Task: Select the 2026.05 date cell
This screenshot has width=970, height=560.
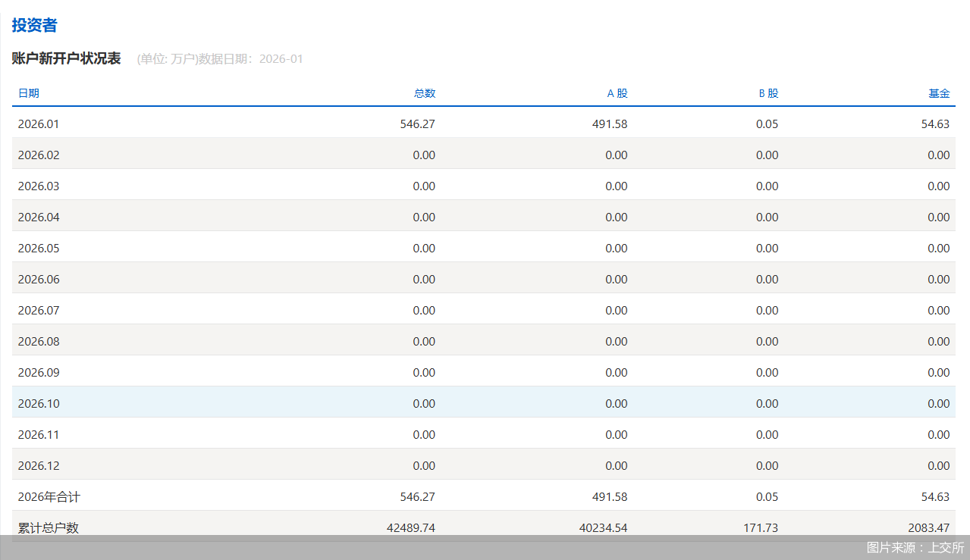Action: [x=39, y=248]
